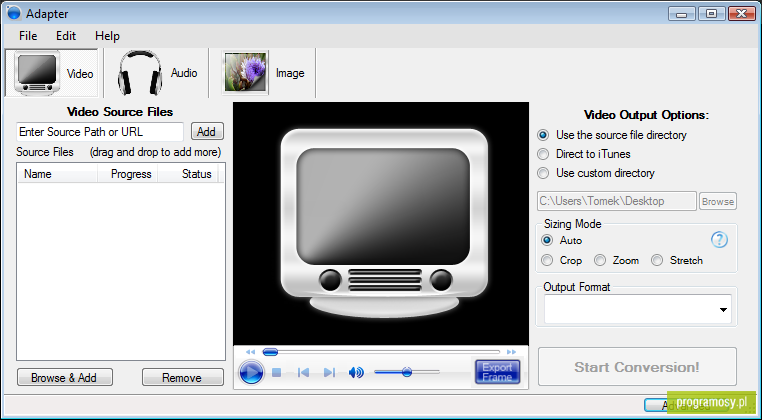Choose Auto sizing mode

tap(562, 240)
